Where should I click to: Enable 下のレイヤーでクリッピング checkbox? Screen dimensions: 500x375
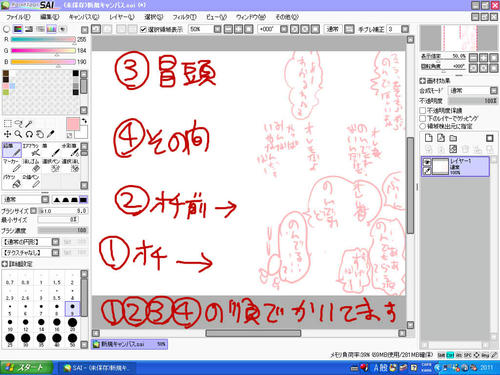point(423,118)
